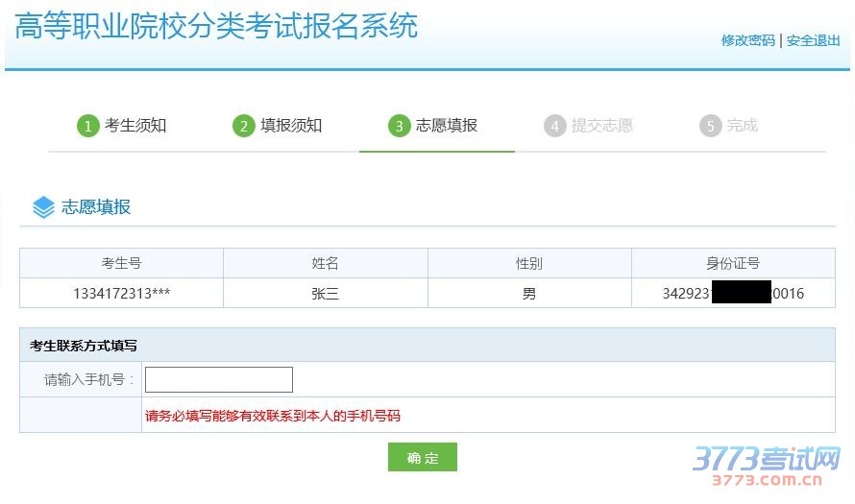Click the step 3 green circle icon
This screenshot has height=504, width=855.
click(400, 126)
